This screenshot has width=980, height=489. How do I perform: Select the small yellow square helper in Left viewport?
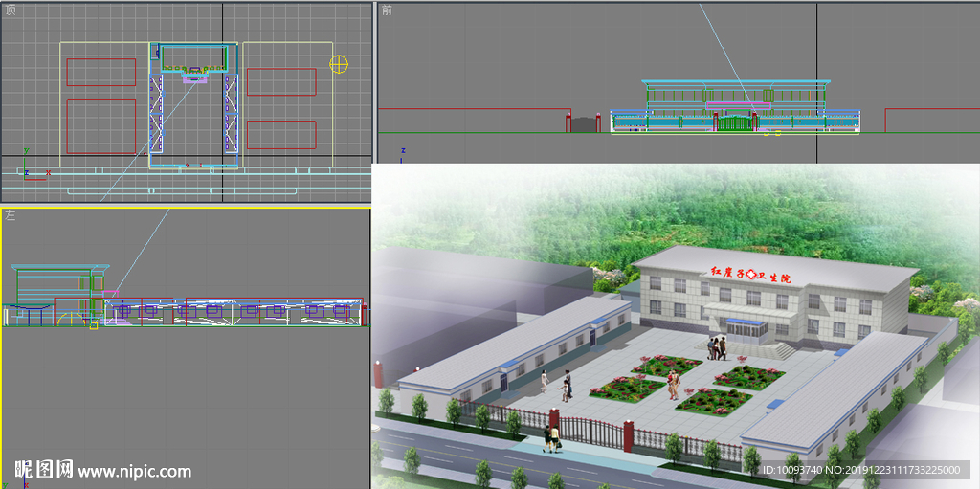tap(93, 325)
